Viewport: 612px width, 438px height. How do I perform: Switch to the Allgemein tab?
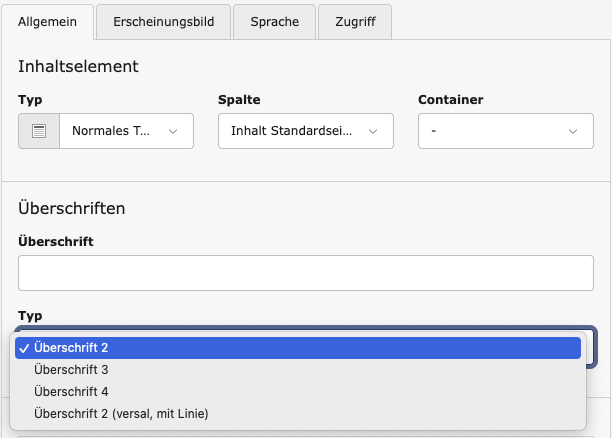pyautogui.click(x=48, y=21)
